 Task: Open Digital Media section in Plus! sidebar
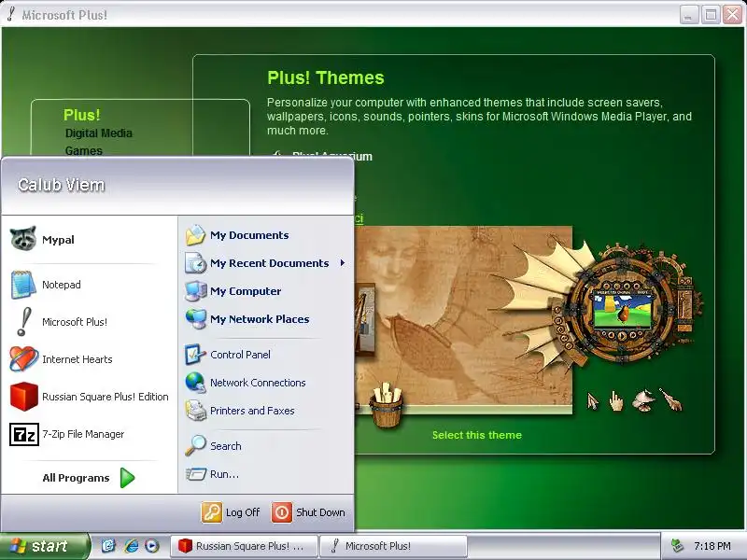coord(99,133)
